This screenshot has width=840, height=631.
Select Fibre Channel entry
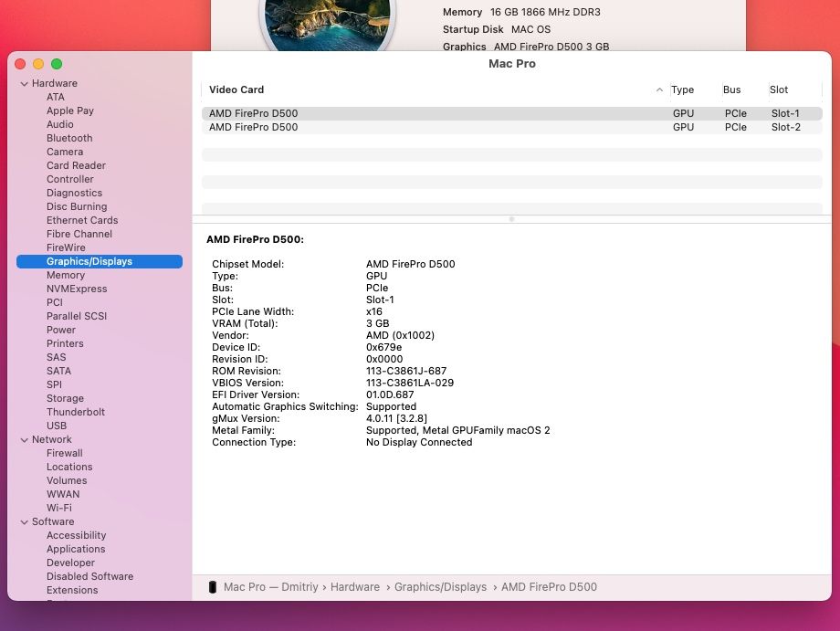click(x=79, y=234)
